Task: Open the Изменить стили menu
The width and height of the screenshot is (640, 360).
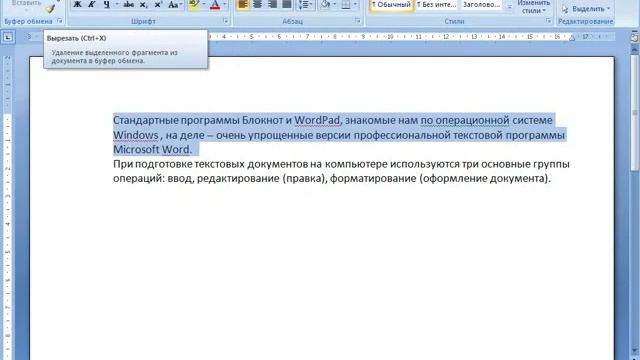Action: point(533,7)
